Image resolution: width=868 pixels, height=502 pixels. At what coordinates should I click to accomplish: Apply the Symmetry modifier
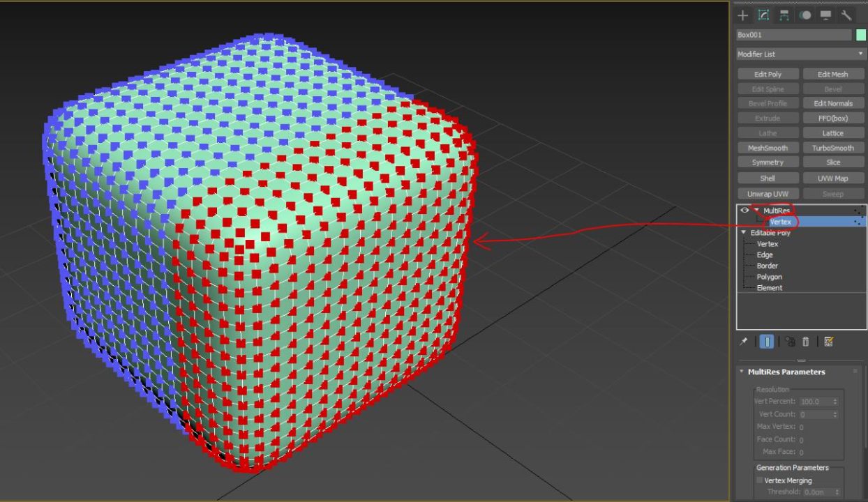[768, 162]
